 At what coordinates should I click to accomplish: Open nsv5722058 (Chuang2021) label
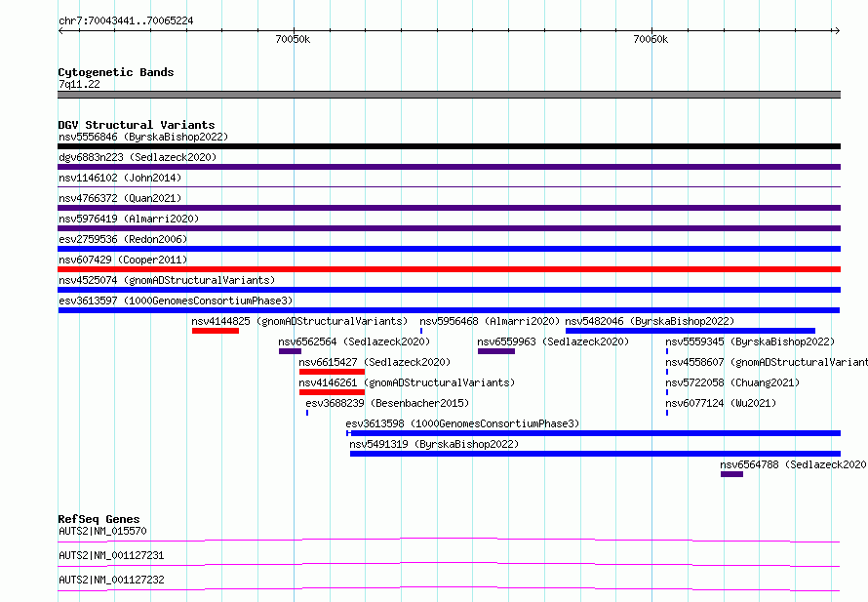coord(732,382)
